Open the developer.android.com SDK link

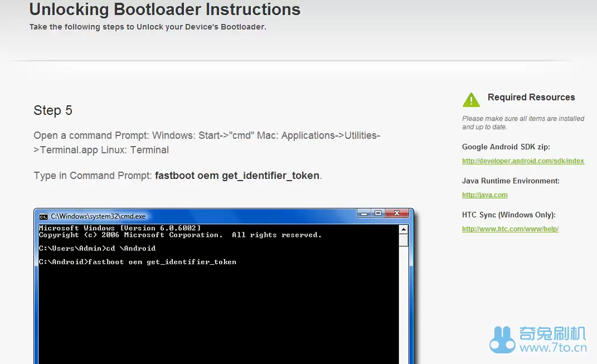coord(523,161)
